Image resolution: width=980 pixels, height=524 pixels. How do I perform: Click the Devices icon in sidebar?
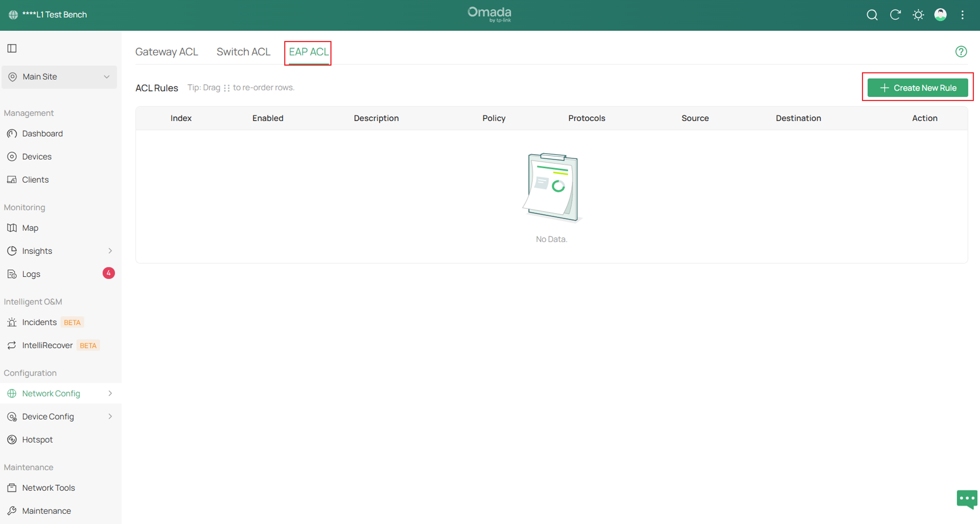tap(12, 157)
